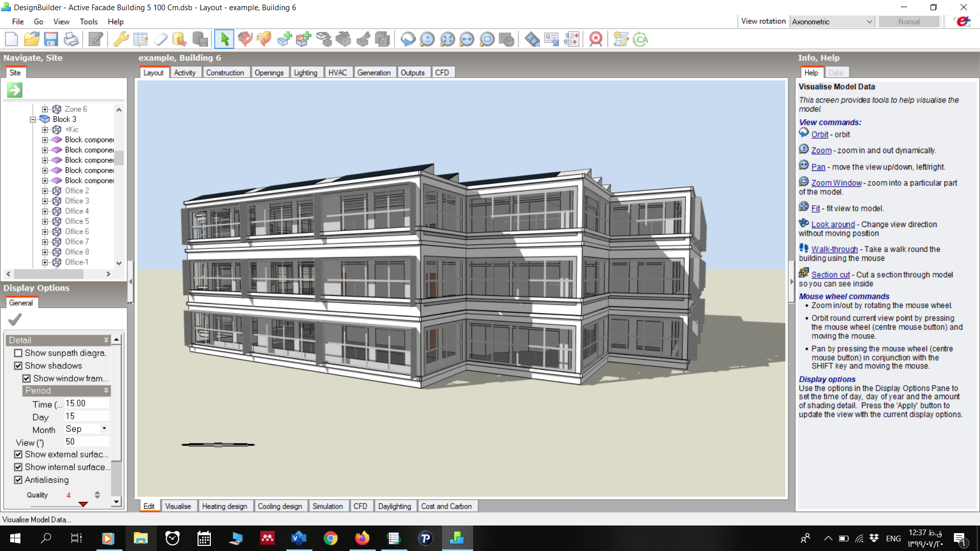980x551 pixels.
Task: Collapse the Period section header
Action: click(66, 390)
